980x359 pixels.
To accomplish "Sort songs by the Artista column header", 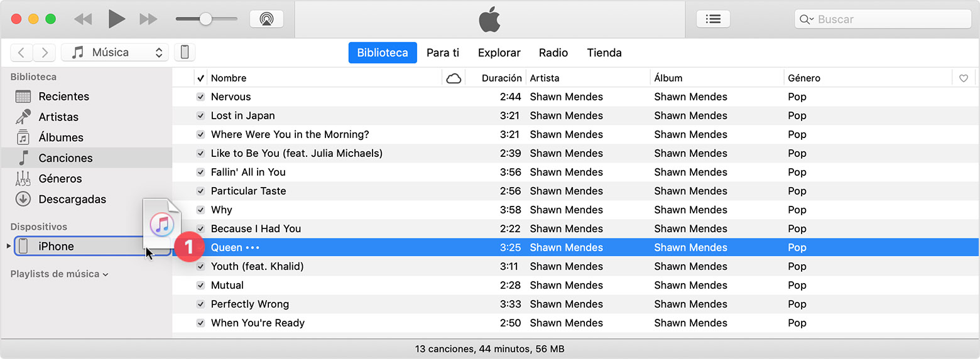I will 544,78.
